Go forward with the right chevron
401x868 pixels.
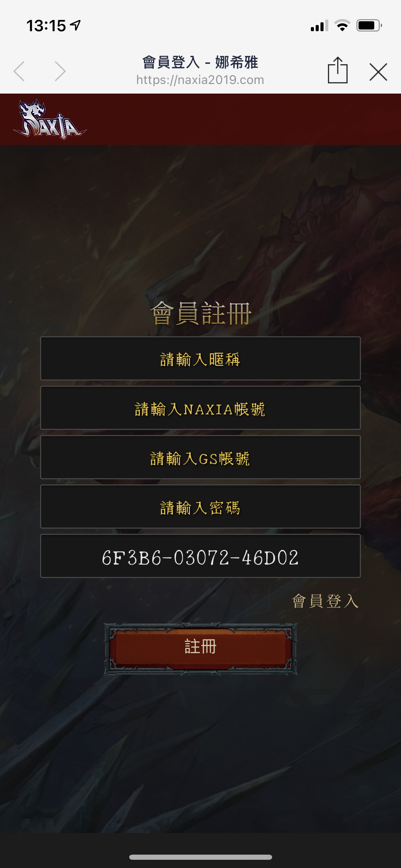click(60, 71)
